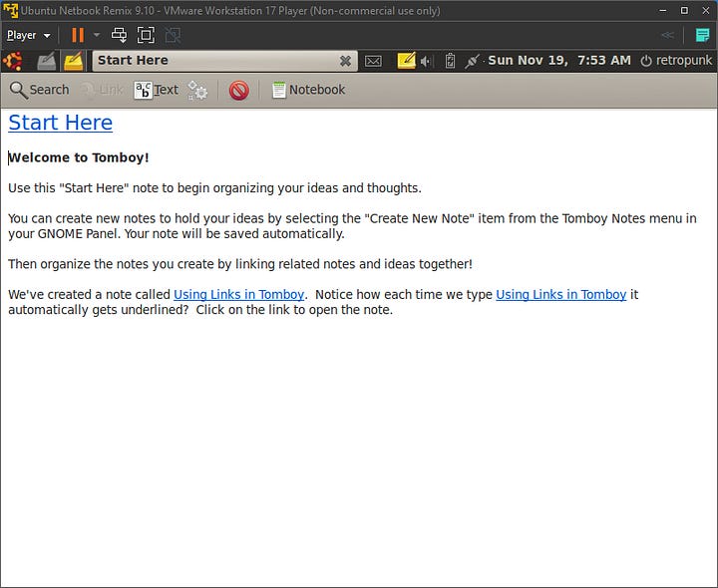Open the Tomboy notes tray icon
This screenshot has width=718, height=588.
click(406, 61)
